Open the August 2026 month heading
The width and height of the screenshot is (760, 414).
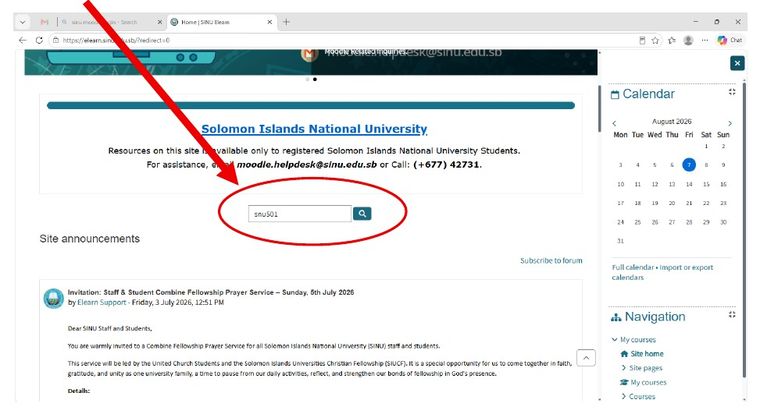pos(672,121)
